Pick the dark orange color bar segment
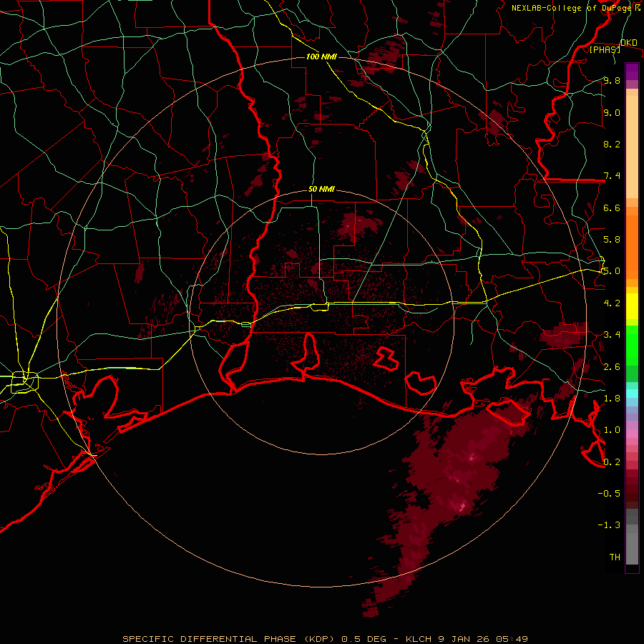The height and width of the screenshot is (644, 644). (x=632, y=247)
